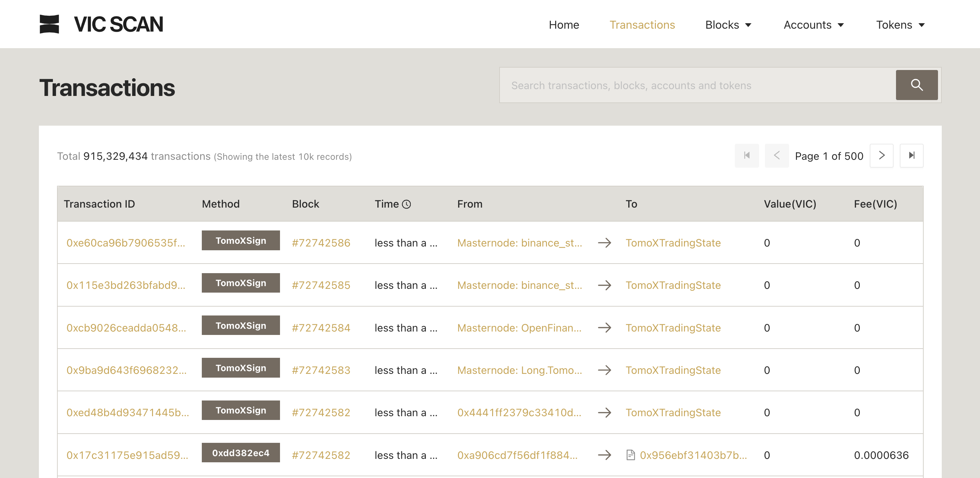Jump to last page icon
Image resolution: width=980 pixels, height=478 pixels.
911,156
